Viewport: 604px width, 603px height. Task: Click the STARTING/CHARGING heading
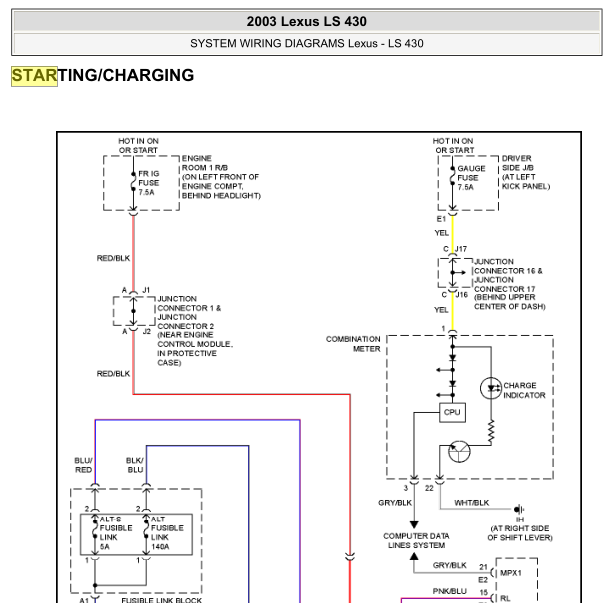(x=102, y=76)
